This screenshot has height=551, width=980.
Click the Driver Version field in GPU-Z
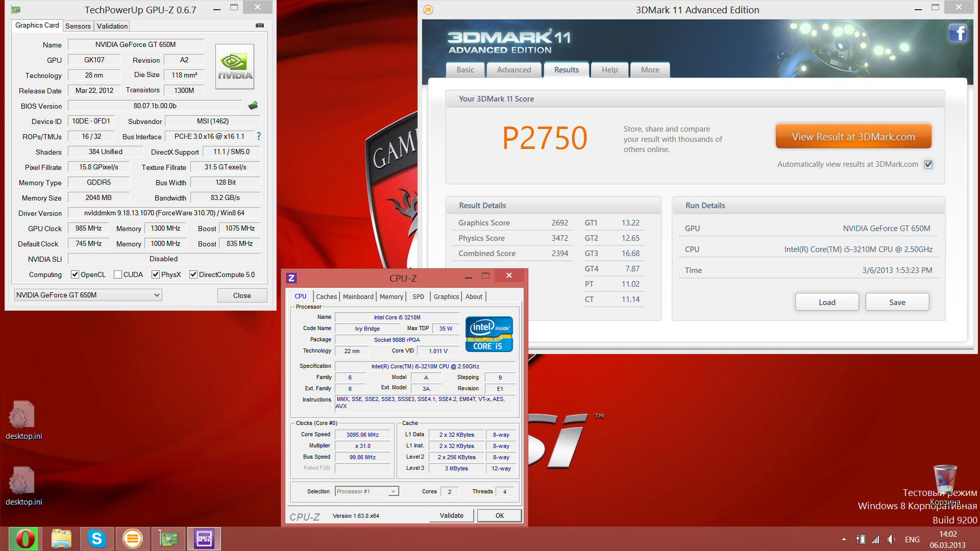tap(164, 213)
